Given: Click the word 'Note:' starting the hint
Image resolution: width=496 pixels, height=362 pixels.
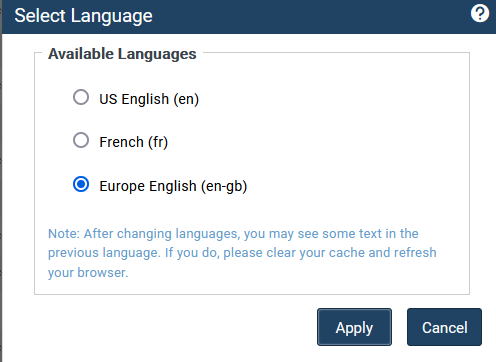Looking at the screenshot, I should 64,234.
